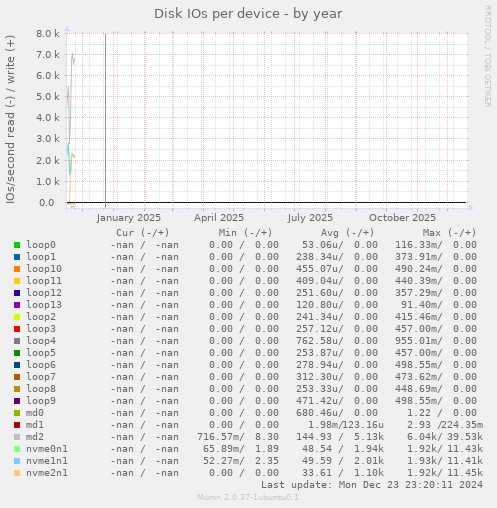The height and width of the screenshot is (508, 497).
Task: Click the 'loop12' legend label
Action: pos(44,293)
